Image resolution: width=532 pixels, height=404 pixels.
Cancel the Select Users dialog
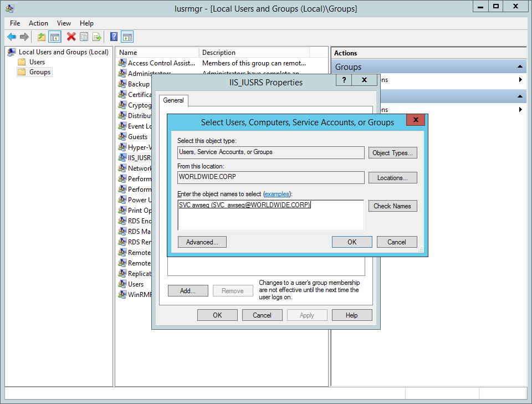[x=397, y=242]
